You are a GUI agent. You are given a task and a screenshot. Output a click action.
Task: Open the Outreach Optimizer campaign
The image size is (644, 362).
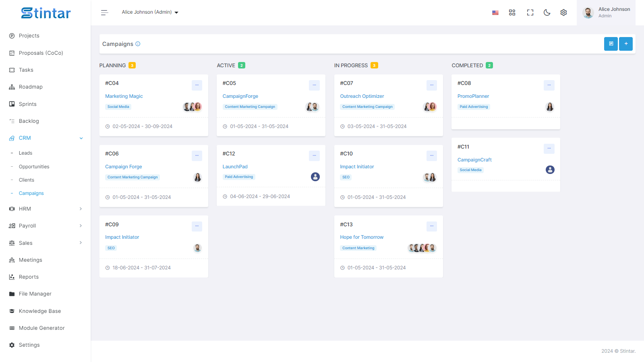tap(362, 96)
